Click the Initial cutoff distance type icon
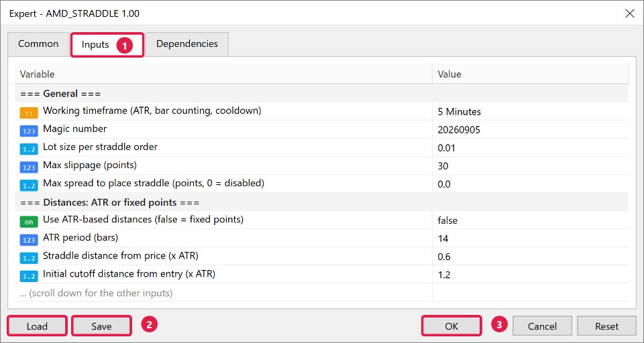 click(x=29, y=276)
